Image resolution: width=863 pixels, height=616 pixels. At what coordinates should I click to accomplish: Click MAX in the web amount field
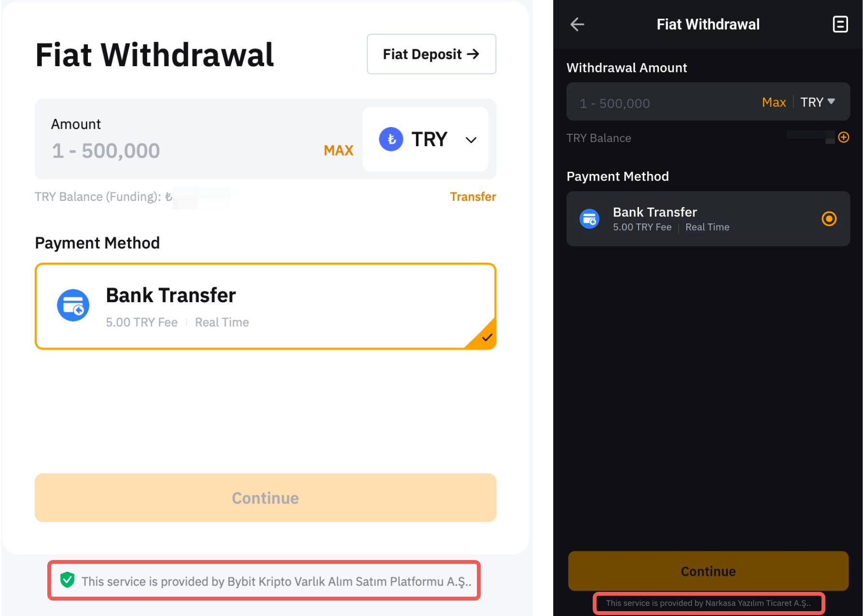pos(338,150)
